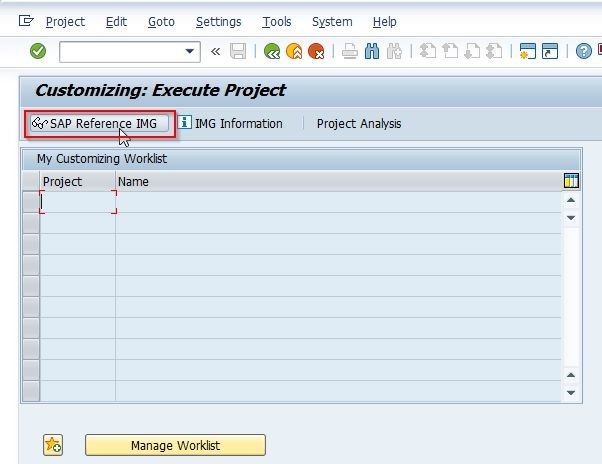Click the top scroll-up arrow of the worklist
Image resolution: width=602 pixels, height=464 pixels.
point(571,200)
